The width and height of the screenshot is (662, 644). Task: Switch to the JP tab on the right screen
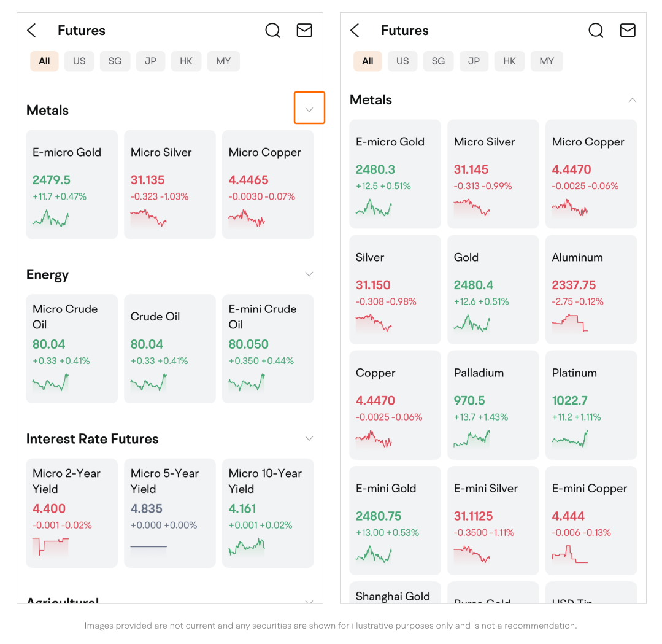click(x=474, y=61)
